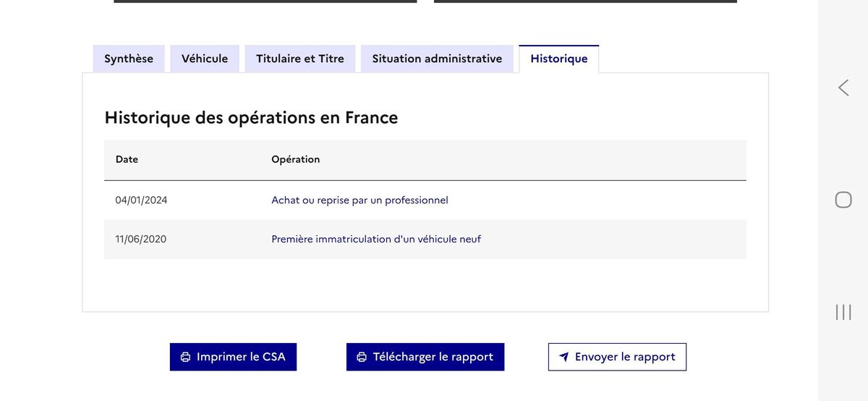The height and width of the screenshot is (401, 868).
Task: Select the Historique tab
Action: coord(558,59)
